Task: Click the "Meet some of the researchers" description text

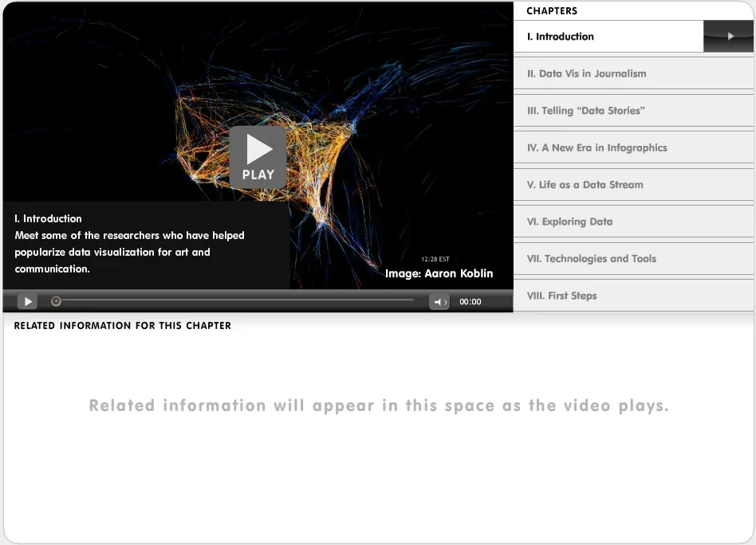Action: 130,252
